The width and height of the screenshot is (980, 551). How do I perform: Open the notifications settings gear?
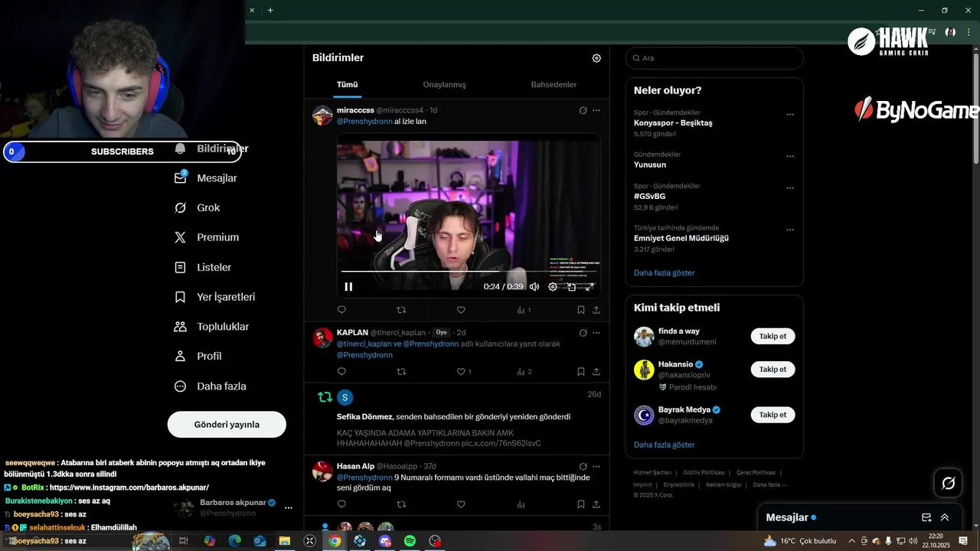(596, 58)
